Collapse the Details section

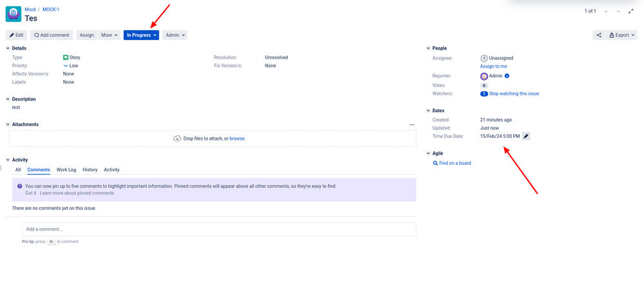point(8,48)
